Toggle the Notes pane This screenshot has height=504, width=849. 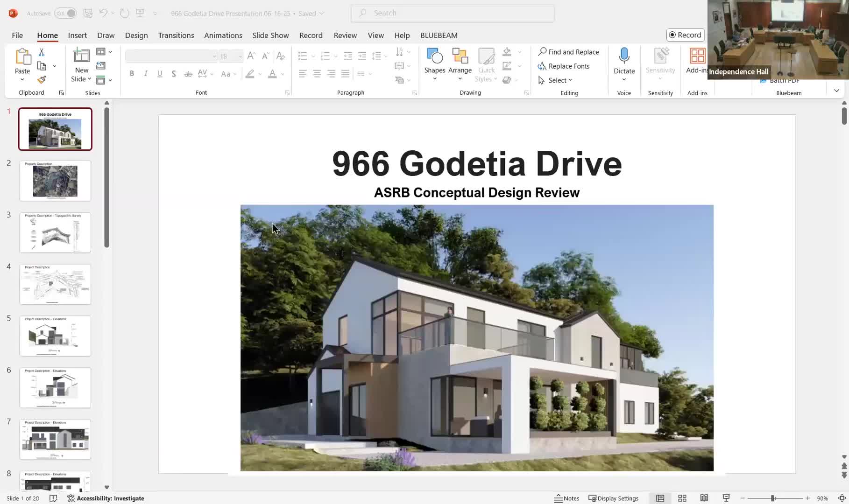[x=566, y=498]
